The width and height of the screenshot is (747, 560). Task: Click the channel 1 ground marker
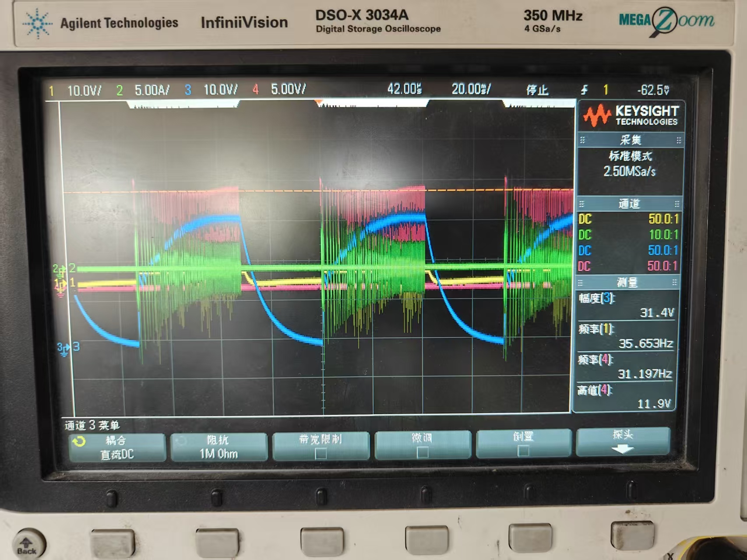pyautogui.click(x=64, y=283)
